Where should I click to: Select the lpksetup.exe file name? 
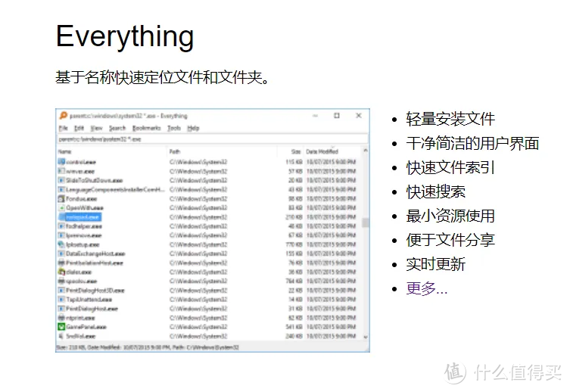83,244
